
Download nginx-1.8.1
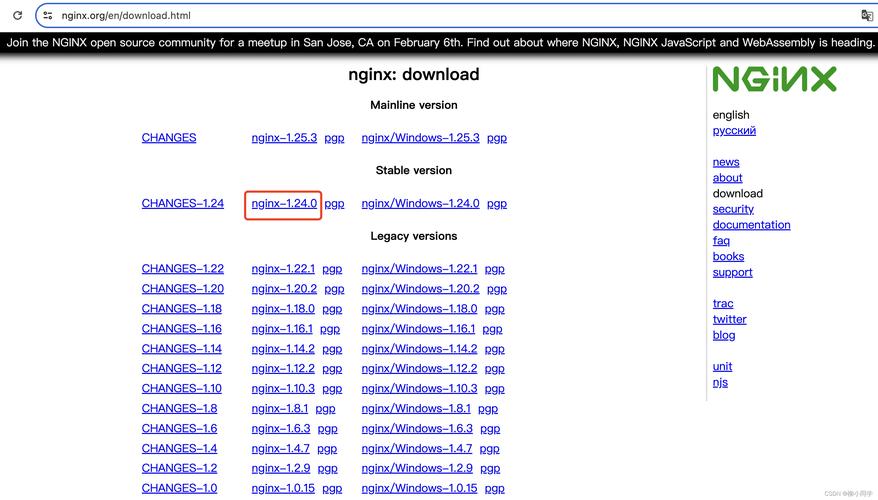(x=279, y=409)
